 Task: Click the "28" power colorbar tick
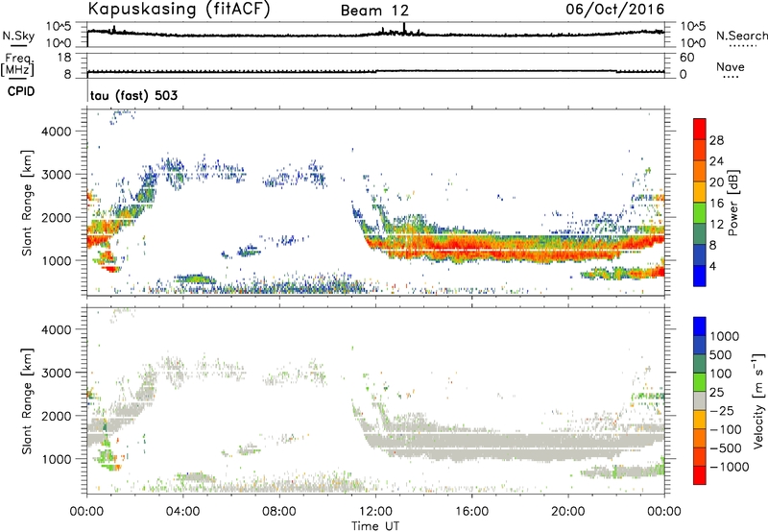[x=716, y=140]
